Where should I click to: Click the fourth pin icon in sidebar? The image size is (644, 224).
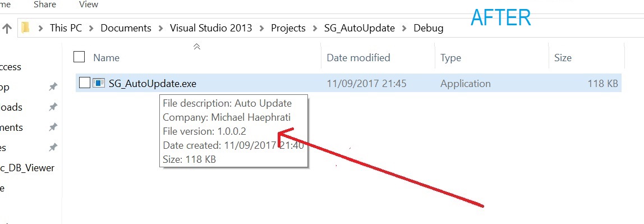53,147
